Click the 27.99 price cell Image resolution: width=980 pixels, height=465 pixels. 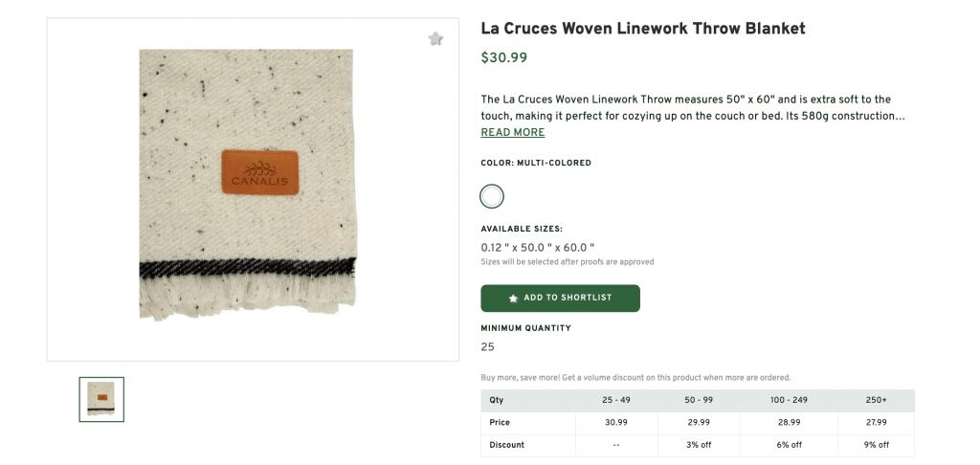pos(876,422)
